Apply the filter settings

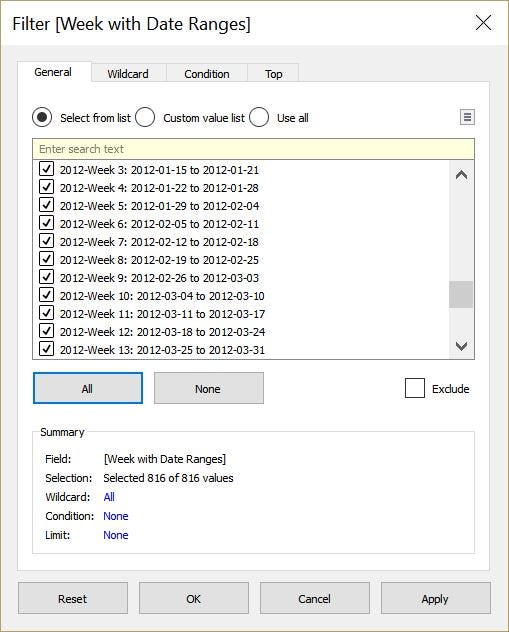(x=435, y=598)
